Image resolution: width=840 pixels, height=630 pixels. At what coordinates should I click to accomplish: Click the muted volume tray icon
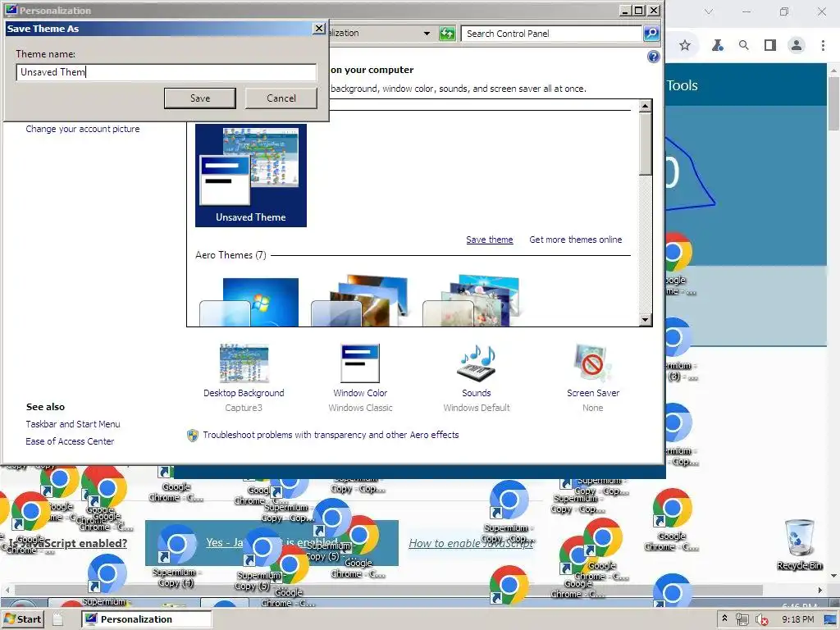point(761,620)
